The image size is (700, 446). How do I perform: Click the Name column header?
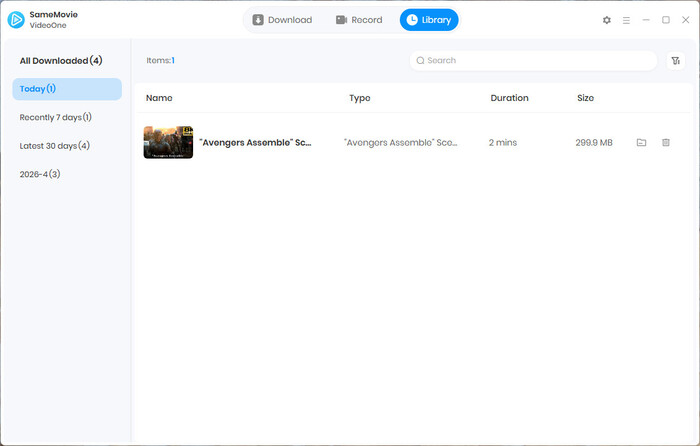click(x=159, y=98)
